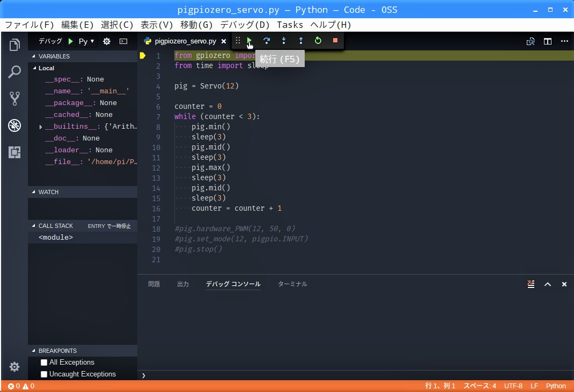Grab the debug toolbar drag handle
574x392 pixels.
pyautogui.click(x=238, y=41)
